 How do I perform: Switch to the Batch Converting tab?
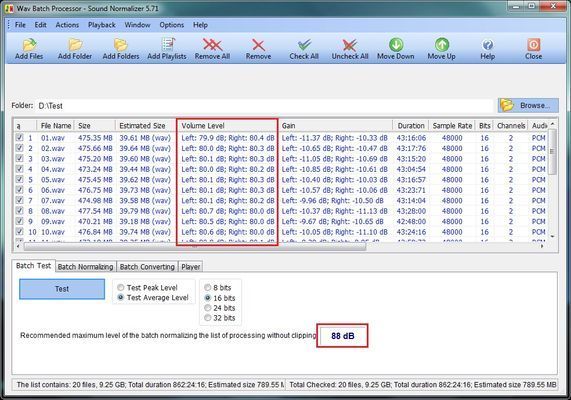147,267
